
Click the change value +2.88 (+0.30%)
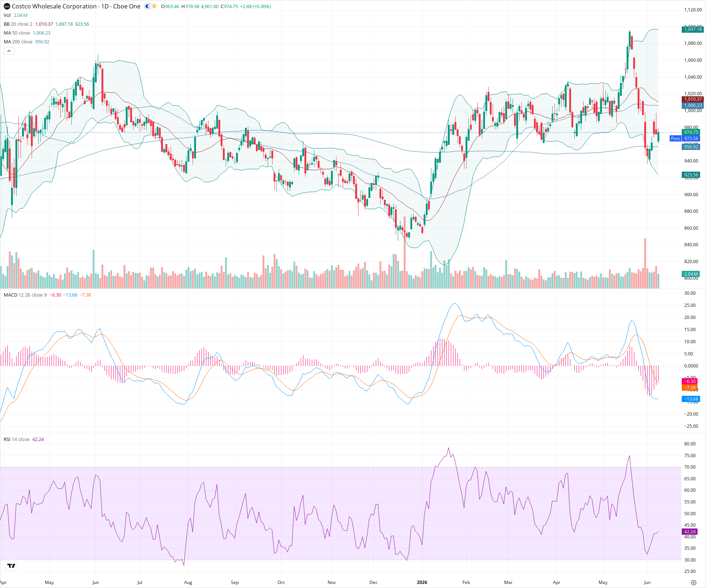(256, 6)
